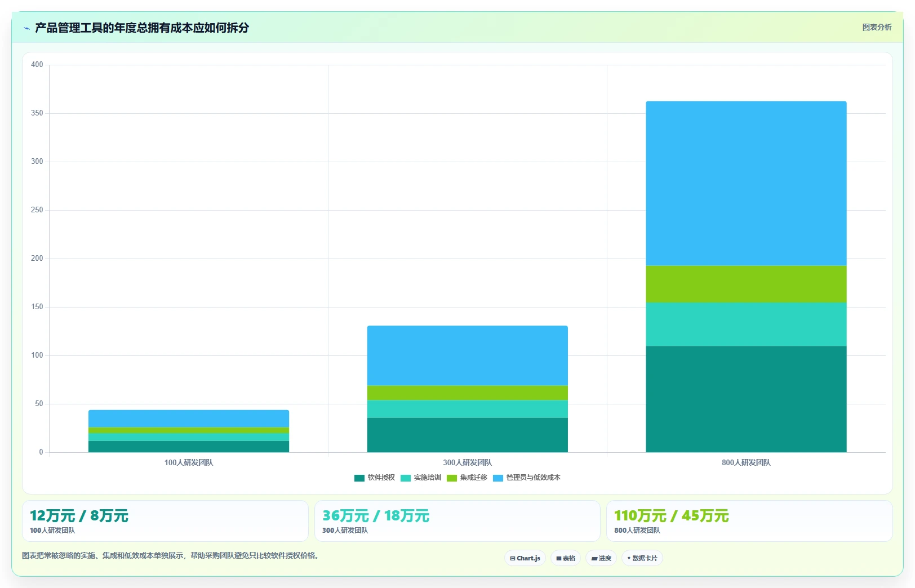Click the blue segment of 300人研发团队 bar
Viewport: 915px width, 588px height.
click(x=468, y=355)
